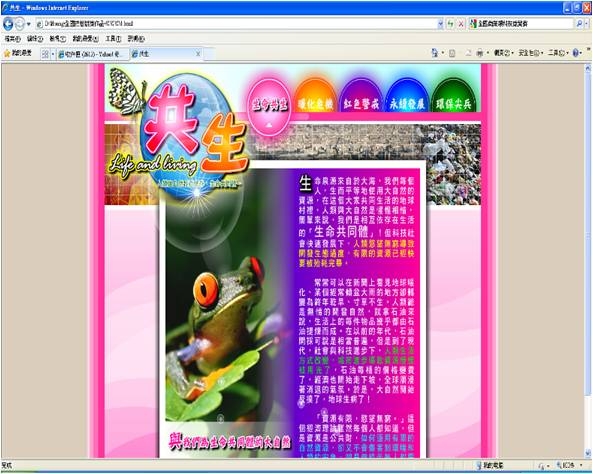This screenshot has height=474, width=593.
Task: Expand the Print options dropdown arrow
Action: [488, 53]
